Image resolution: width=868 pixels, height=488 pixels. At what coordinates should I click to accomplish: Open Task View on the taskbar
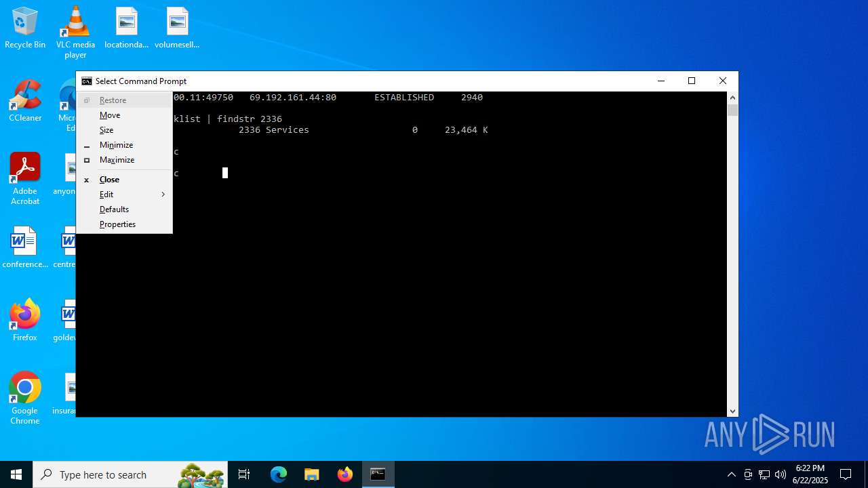coord(244,474)
